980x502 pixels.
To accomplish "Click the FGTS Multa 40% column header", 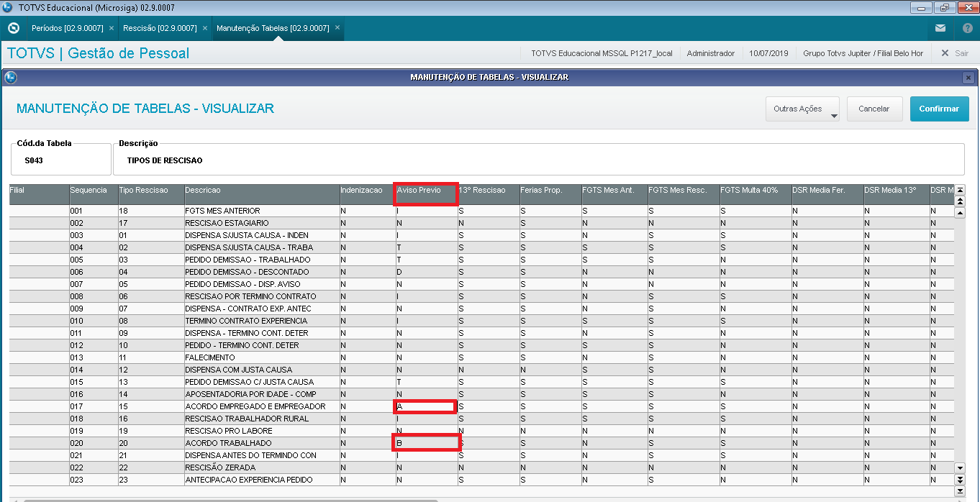I will [756, 194].
